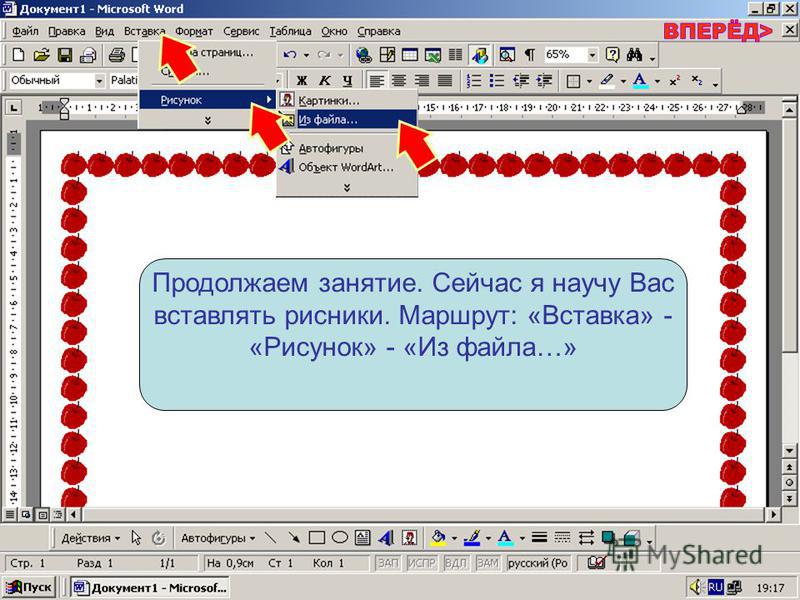Screen dimensions: 800x600
Task: Click the Open folder icon
Action: click(x=41, y=55)
